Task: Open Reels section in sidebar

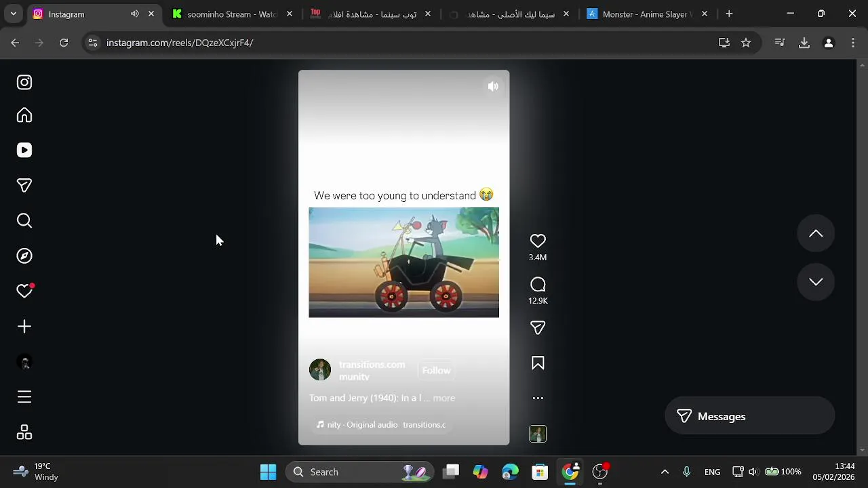Action: point(24,150)
